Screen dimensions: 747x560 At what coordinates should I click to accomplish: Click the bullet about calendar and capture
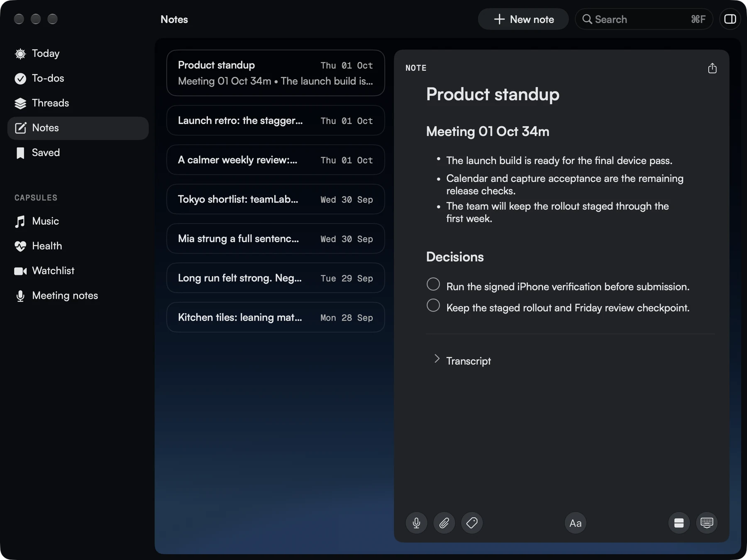565,185
